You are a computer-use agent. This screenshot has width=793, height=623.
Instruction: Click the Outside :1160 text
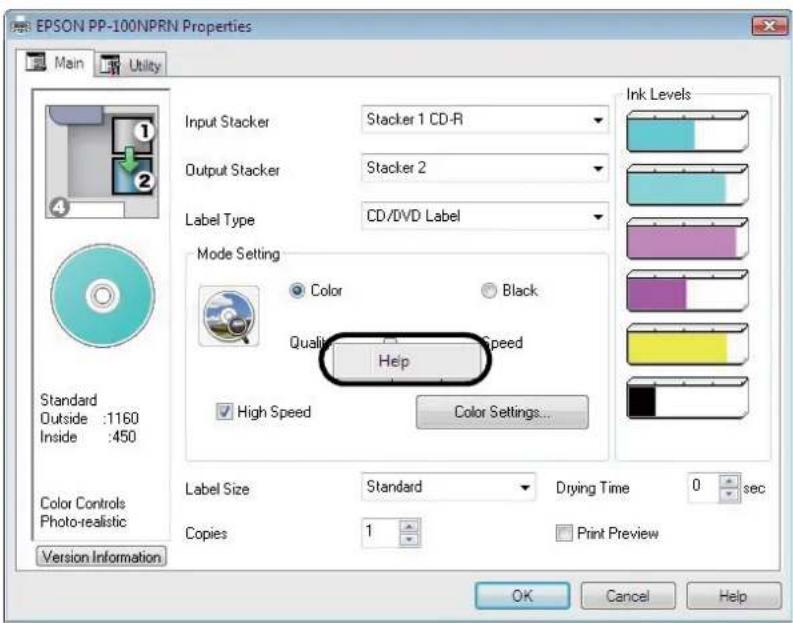pyautogui.click(x=89, y=418)
